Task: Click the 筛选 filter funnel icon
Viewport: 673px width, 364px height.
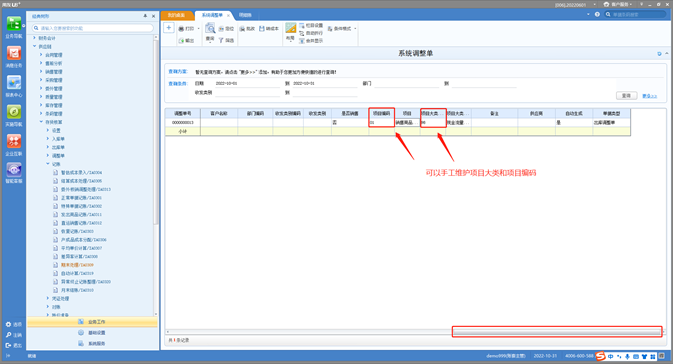Action: pos(221,40)
